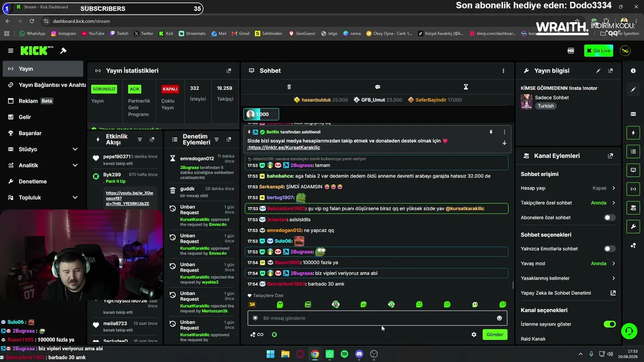Open the emoji picker in message box
Viewport: 644px width, 362px height.
[x=499, y=318]
